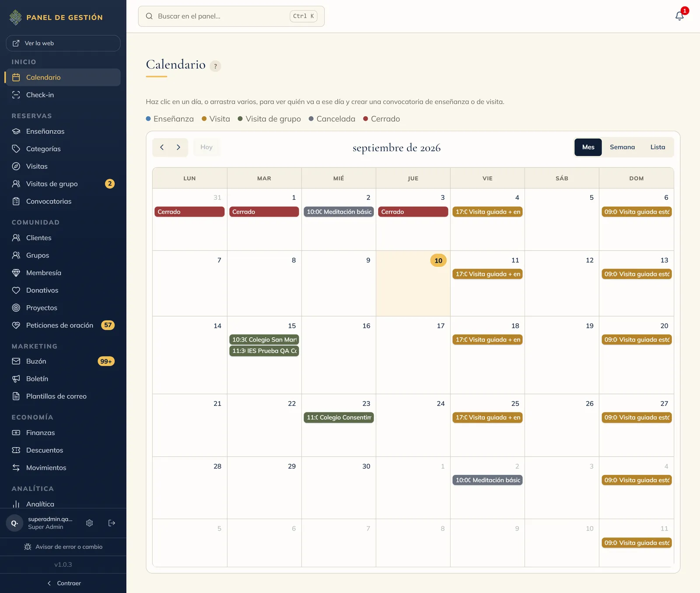The height and width of the screenshot is (593, 700).
Task: Open Proyectos in sidebar
Action: click(63, 308)
